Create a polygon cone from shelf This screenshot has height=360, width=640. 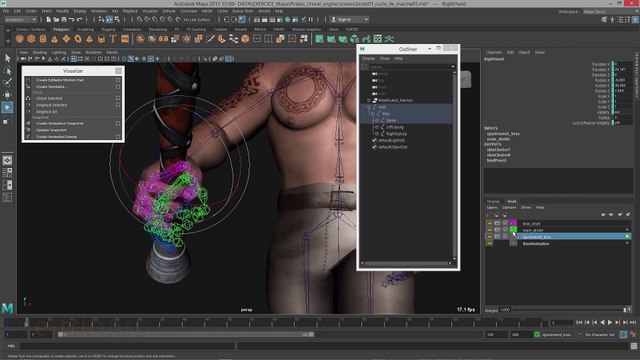(54, 39)
